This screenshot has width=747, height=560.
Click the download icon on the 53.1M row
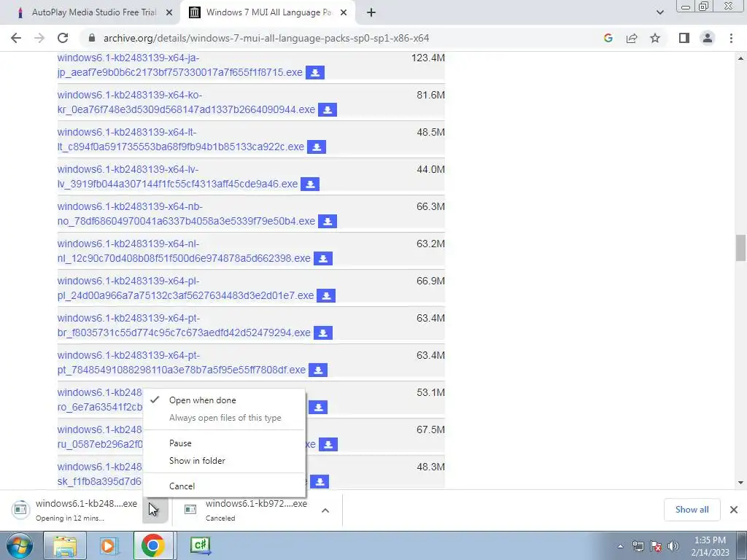coord(318,407)
